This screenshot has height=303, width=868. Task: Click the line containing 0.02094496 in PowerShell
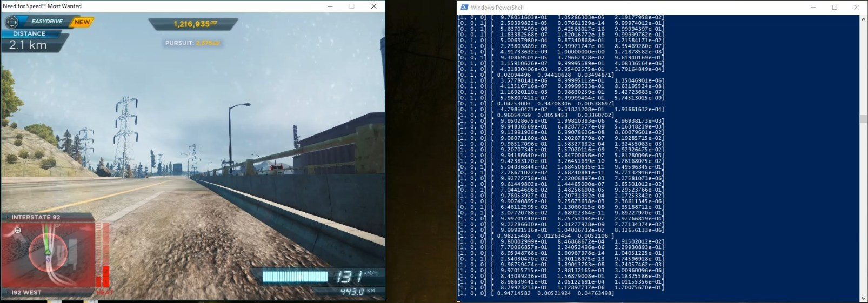(x=536, y=75)
